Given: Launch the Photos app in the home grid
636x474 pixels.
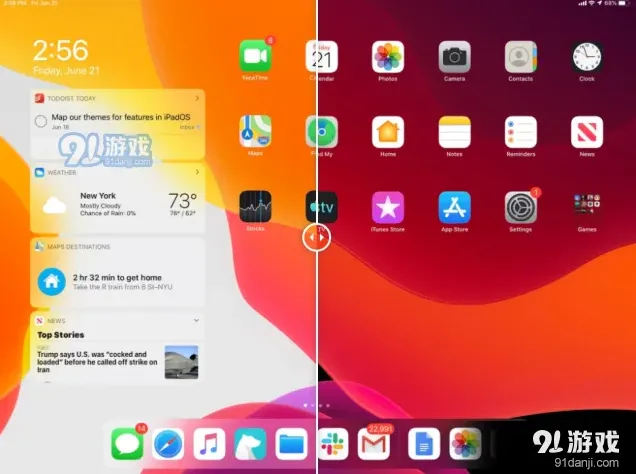Looking at the screenshot, I should pyautogui.click(x=388, y=57).
